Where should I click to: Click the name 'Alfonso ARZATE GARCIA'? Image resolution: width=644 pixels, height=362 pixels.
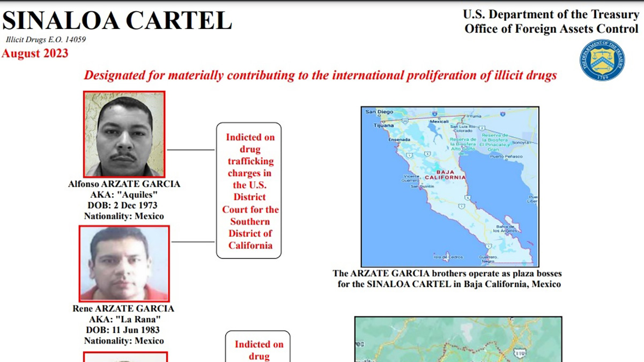[124, 184]
